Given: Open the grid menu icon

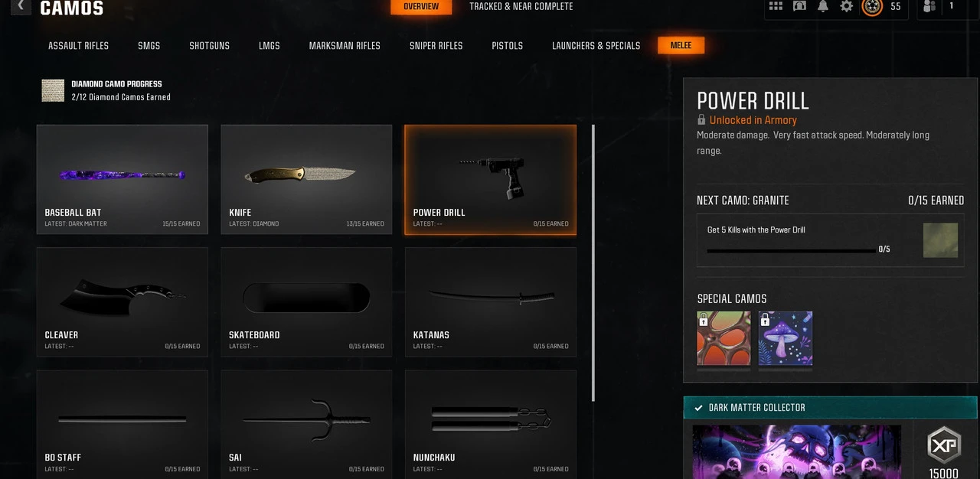Looking at the screenshot, I should 776,6.
